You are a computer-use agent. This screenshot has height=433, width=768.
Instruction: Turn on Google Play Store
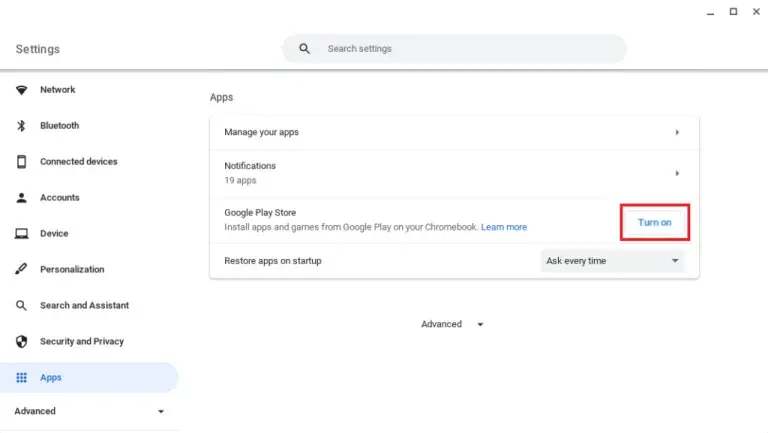pyautogui.click(x=654, y=222)
